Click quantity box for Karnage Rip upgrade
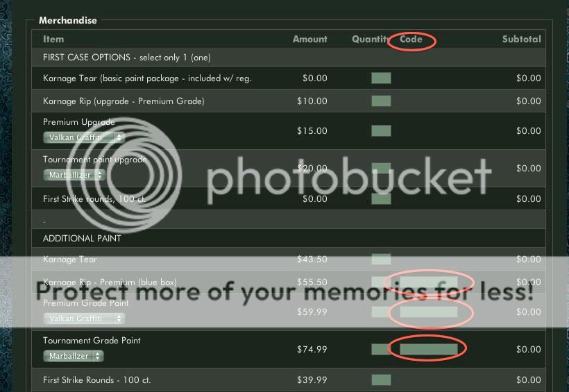This screenshot has width=569, height=392. [381, 101]
